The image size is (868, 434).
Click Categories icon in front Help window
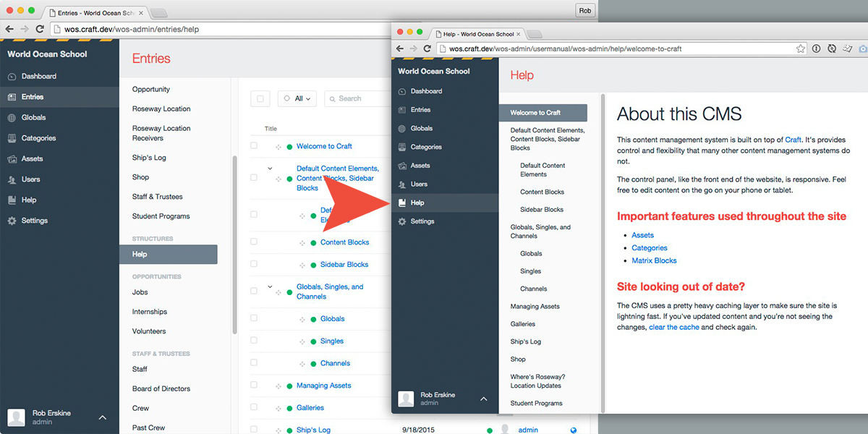402,147
